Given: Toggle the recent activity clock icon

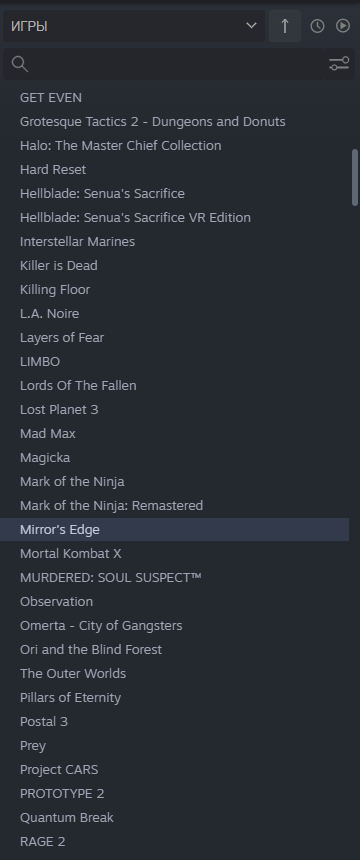Looking at the screenshot, I should pyautogui.click(x=317, y=26).
